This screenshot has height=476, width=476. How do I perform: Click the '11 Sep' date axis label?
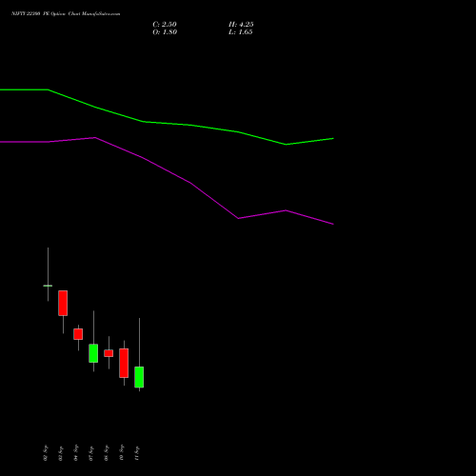tap(137, 453)
